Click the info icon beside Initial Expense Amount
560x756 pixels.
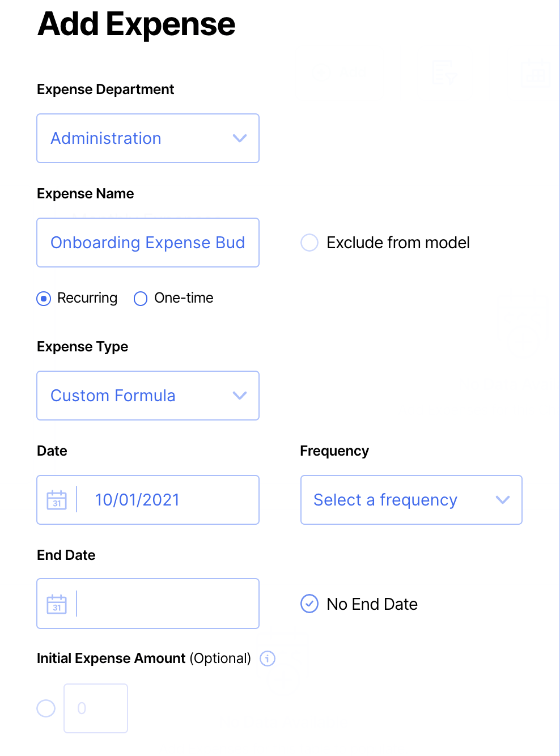(268, 659)
